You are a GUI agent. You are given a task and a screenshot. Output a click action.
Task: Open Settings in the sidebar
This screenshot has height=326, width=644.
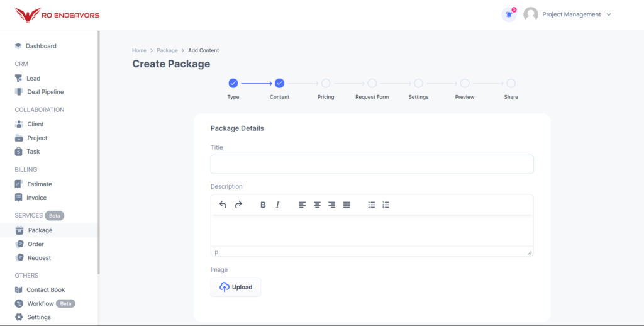pyautogui.click(x=38, y=317)
